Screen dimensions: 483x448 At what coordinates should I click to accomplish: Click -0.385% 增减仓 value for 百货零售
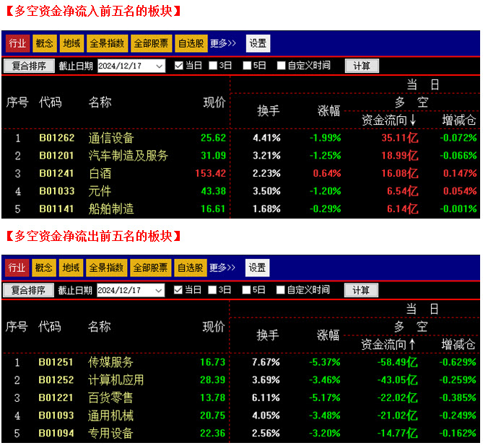coord(458,398)
